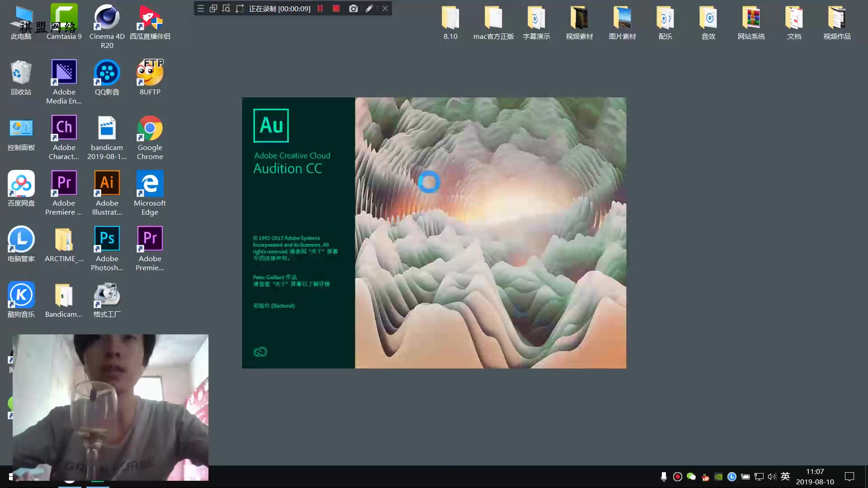Take a screenshot with recorder camera icon
This screenshot has width=868, height=488.
point(354,8)
